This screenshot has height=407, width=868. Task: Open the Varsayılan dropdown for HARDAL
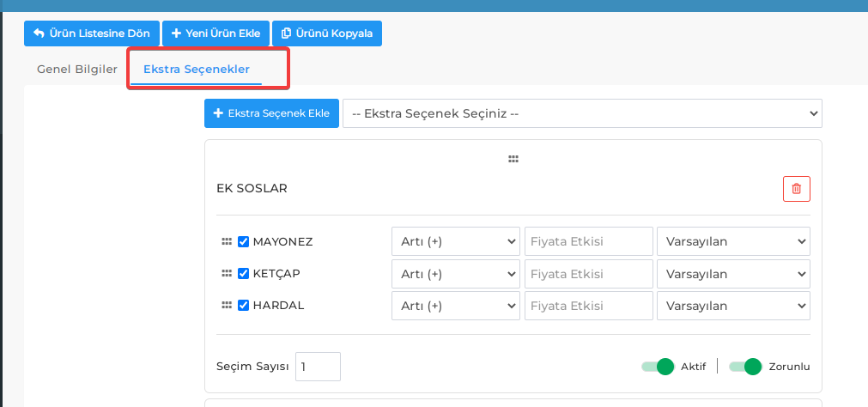point(733,306)
